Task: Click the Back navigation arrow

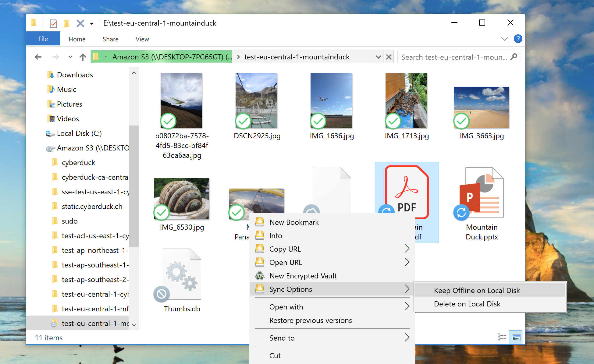Action: pyautogui.click(x=38, y=57)
